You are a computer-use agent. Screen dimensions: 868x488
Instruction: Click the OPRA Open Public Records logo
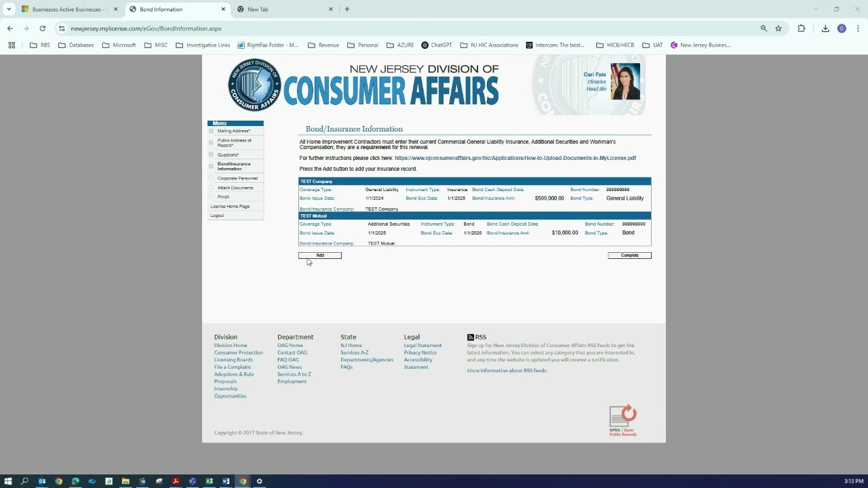pyautogui.click(x=623, y=420)
